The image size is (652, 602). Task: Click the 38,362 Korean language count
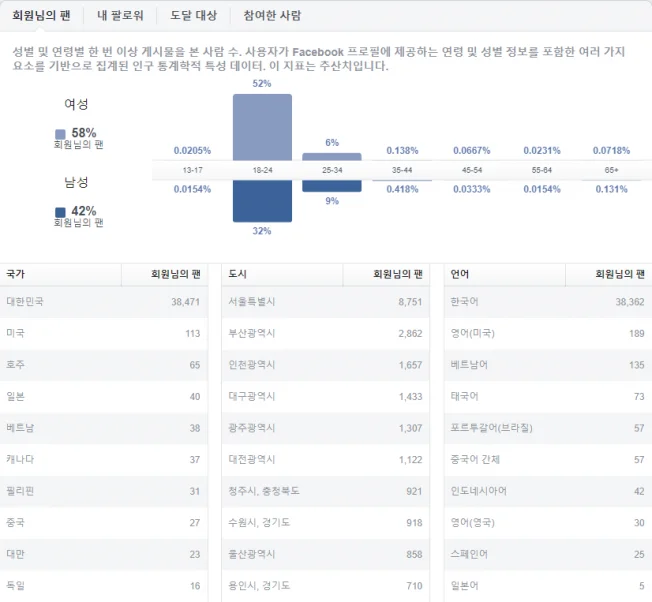pyautogui.click(x=630, y=302)
